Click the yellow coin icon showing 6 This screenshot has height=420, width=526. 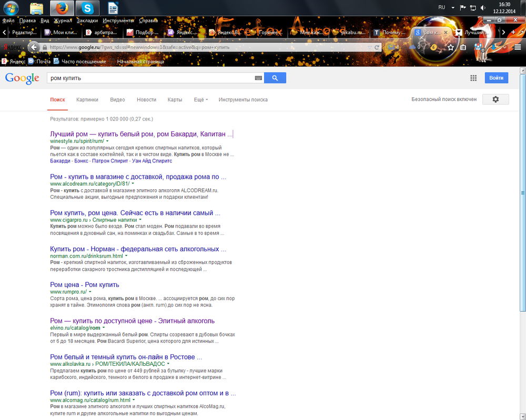point(433,47)
